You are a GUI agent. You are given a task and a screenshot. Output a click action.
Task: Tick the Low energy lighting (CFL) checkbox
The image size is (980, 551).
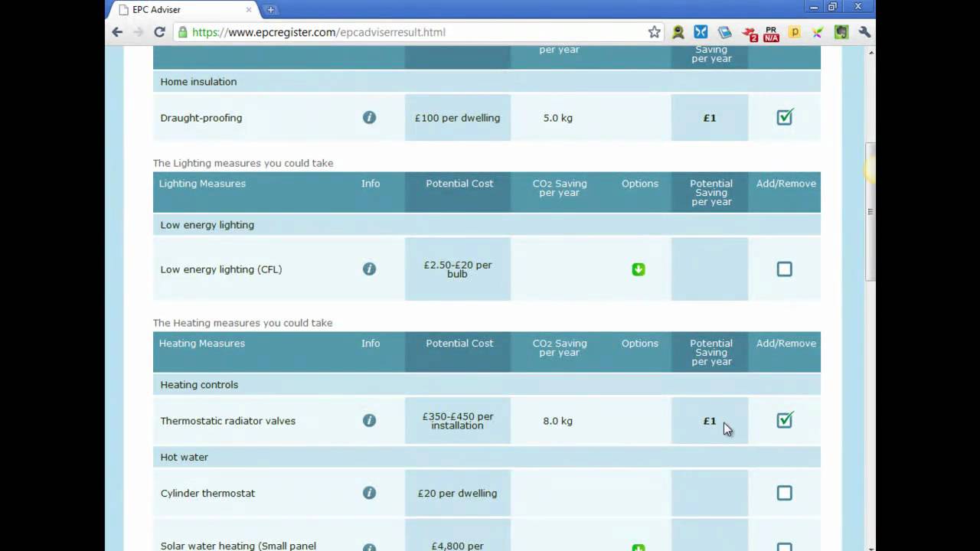(x=785, y=269)
